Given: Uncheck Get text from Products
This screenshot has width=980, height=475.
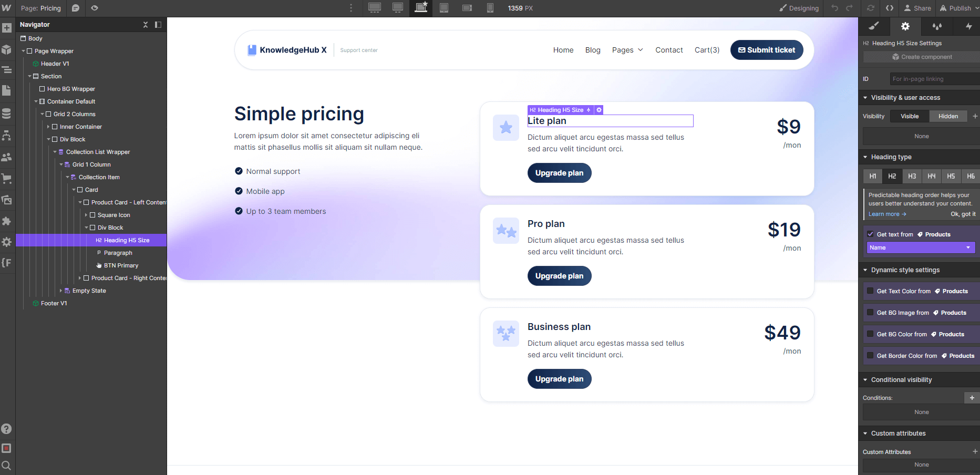Looking at the screenshot, I should coord(871,234).
